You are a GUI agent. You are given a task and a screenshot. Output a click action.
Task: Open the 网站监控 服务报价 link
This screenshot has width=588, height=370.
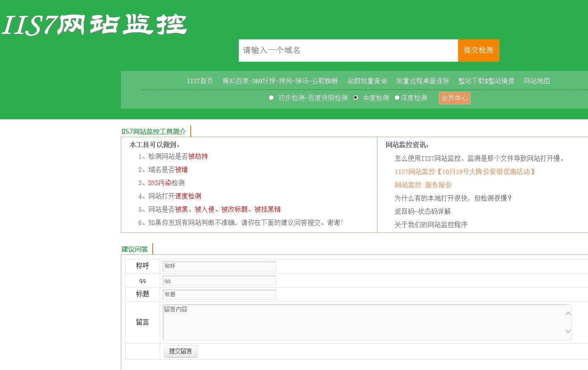coord(423,185)
